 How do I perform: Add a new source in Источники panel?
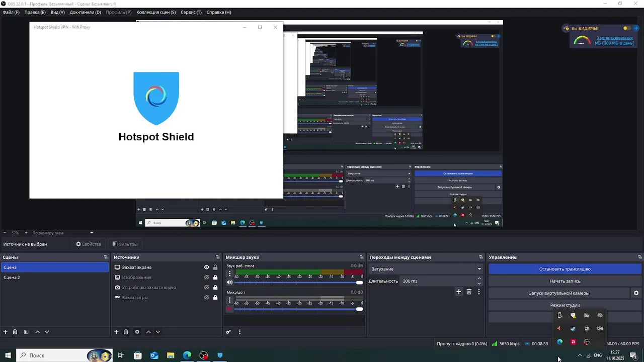coord(116,332)
